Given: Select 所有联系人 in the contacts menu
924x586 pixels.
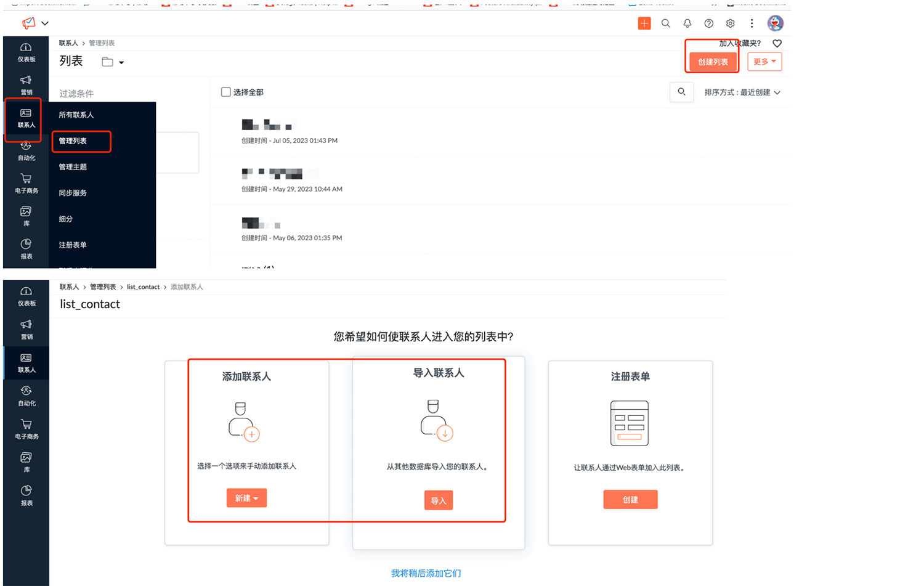Looking at the screenshot, I should point(76,115).
